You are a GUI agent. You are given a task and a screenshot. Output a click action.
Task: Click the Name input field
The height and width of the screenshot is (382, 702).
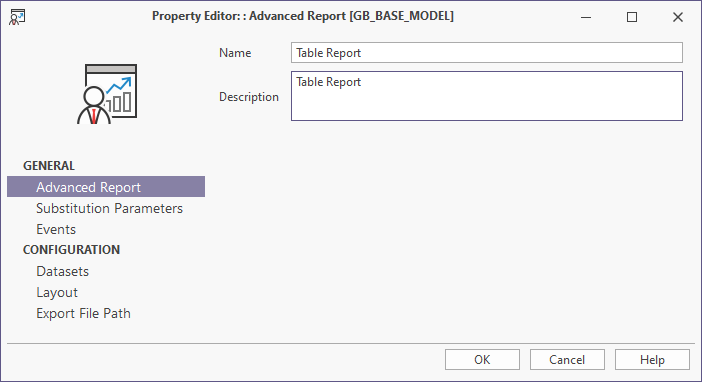(487, 53)
